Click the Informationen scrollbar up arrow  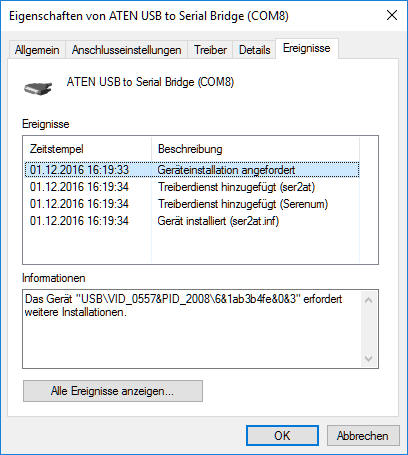coord(369,300)
